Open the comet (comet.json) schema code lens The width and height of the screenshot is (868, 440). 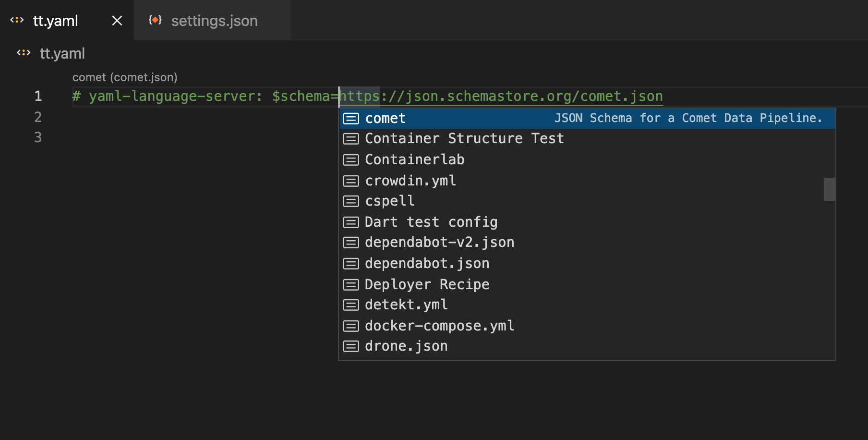pos(125,77)
